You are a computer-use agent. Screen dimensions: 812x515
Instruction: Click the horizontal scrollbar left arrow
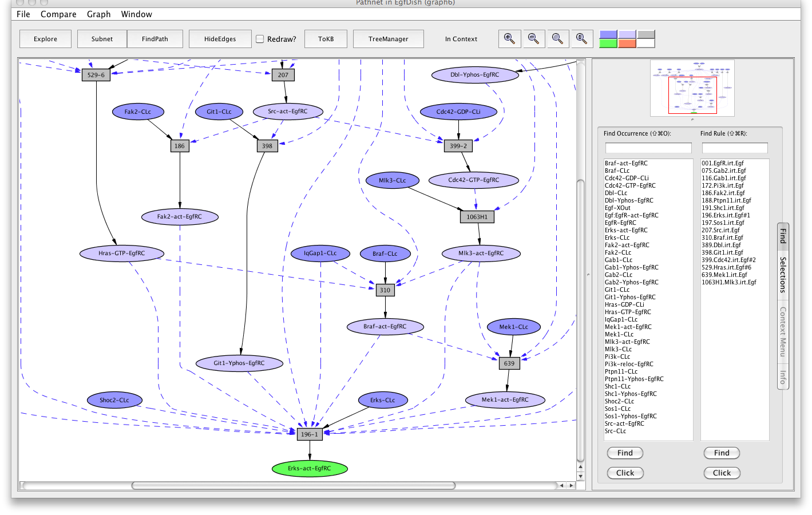562,485
